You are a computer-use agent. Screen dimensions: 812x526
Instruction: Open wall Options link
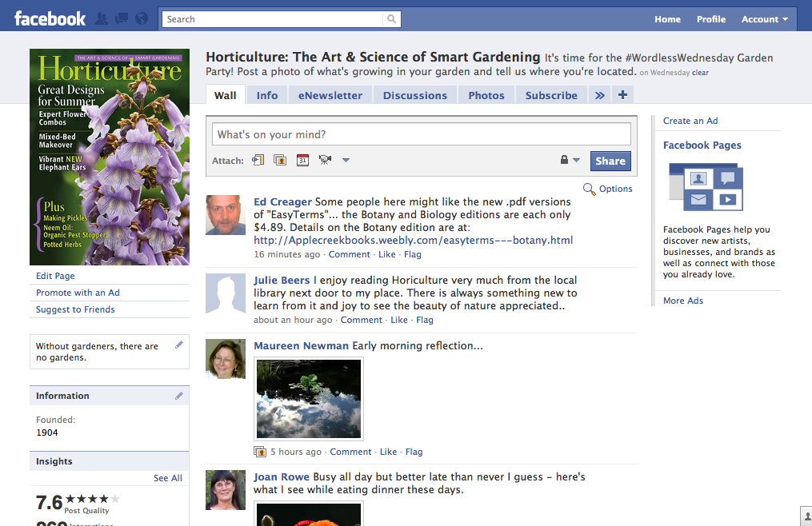click(616, 189)
